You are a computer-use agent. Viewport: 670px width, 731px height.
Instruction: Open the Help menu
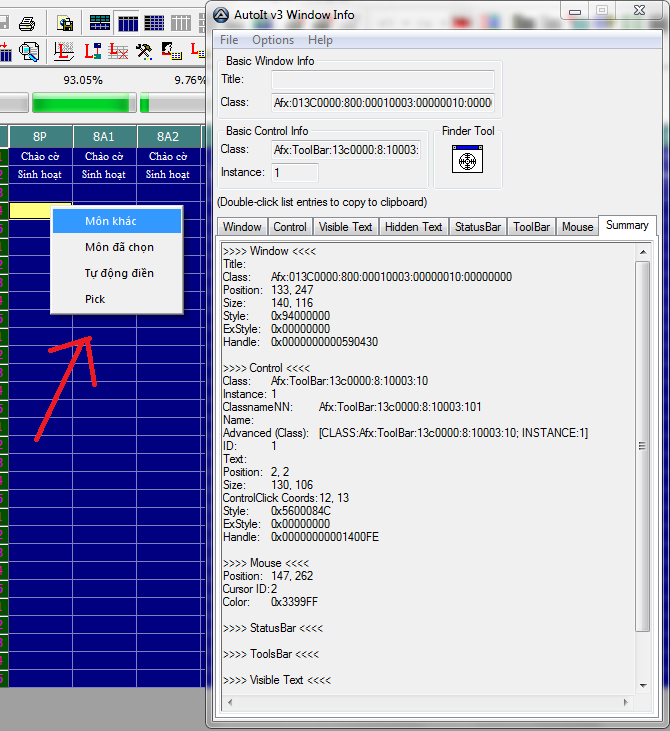(320, 40)
